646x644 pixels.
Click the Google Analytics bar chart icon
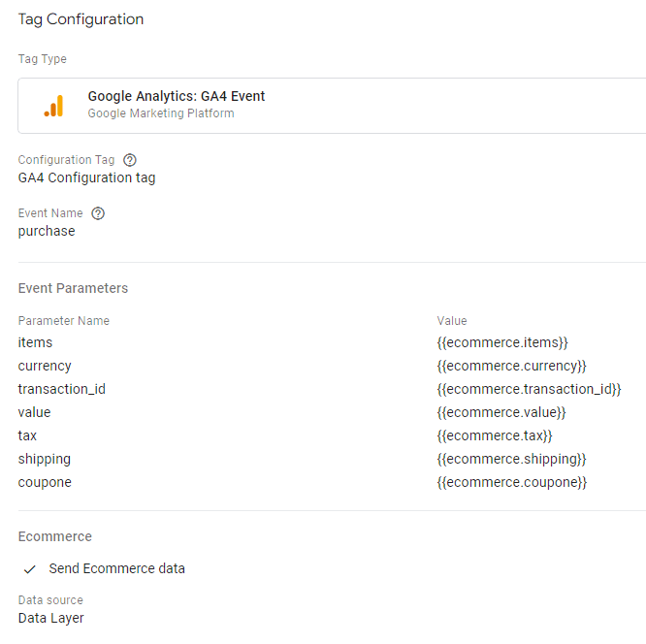54,106
